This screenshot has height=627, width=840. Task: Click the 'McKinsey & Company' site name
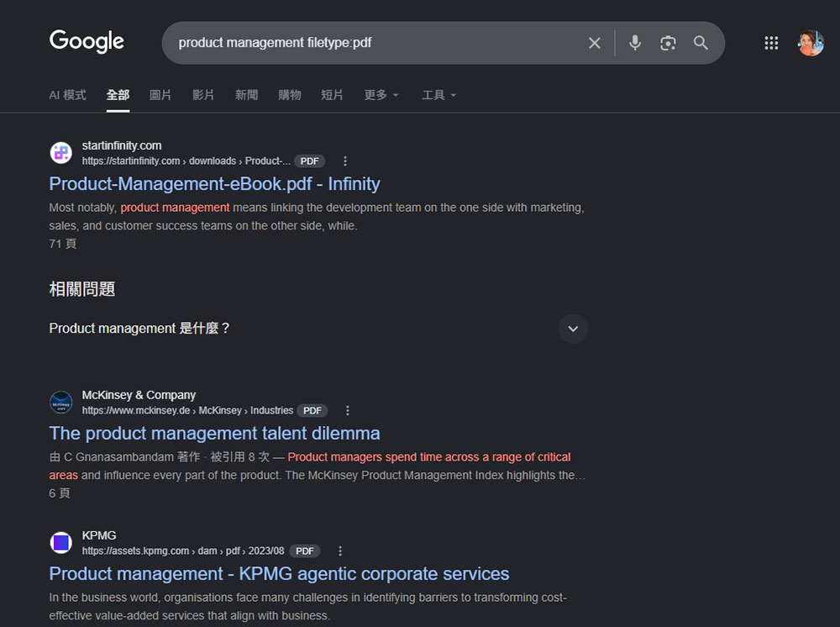(139, 395)
